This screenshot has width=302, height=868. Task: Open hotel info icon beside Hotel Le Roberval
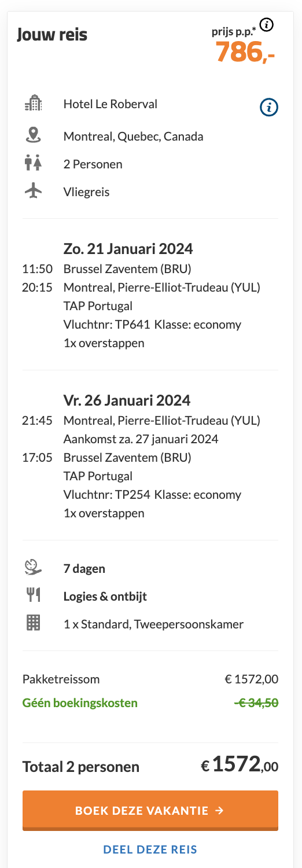point(269,107)
